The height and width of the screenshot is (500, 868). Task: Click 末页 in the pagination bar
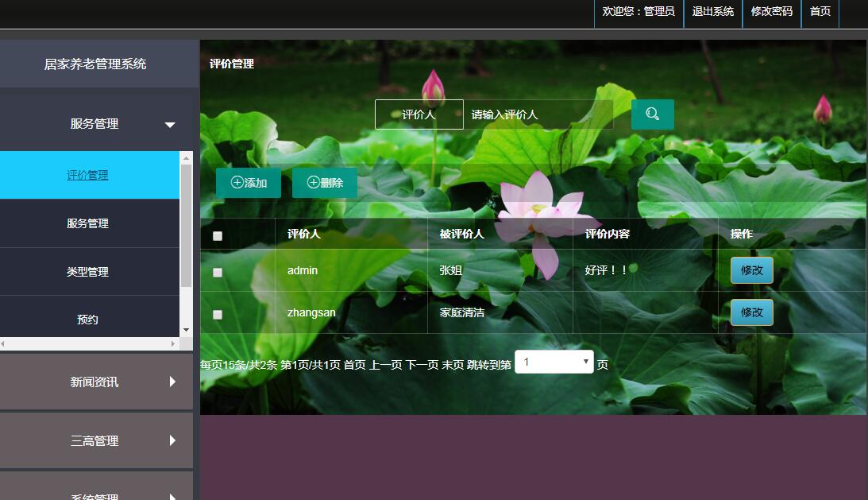click(x=453, y=365)
